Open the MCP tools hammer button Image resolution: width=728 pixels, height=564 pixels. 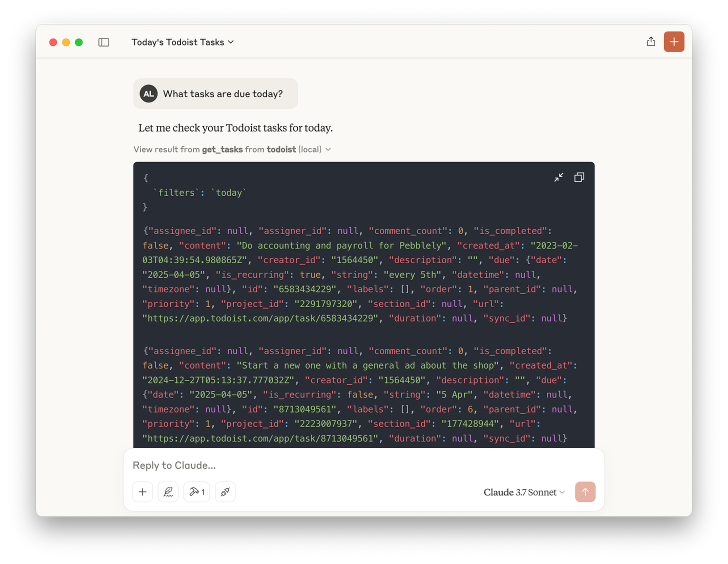coord(196,492)
